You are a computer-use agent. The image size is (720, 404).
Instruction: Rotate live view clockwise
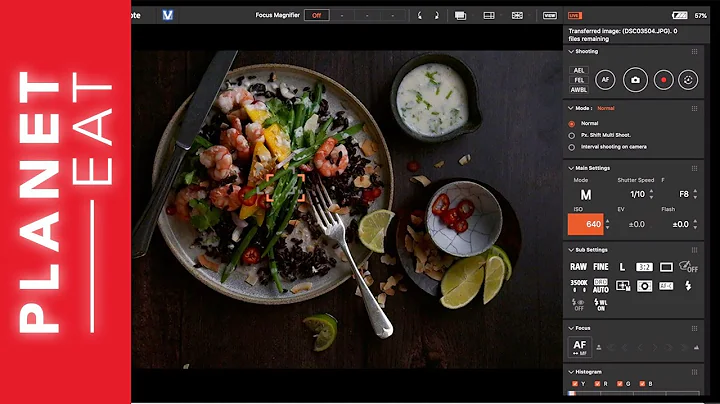[436, 15]
